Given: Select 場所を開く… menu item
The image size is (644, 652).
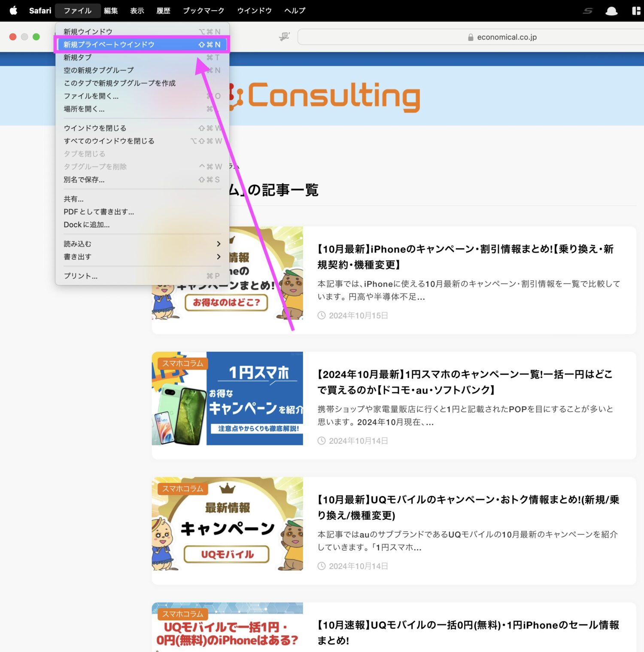Looking at the screenshot, I should 142,109.
